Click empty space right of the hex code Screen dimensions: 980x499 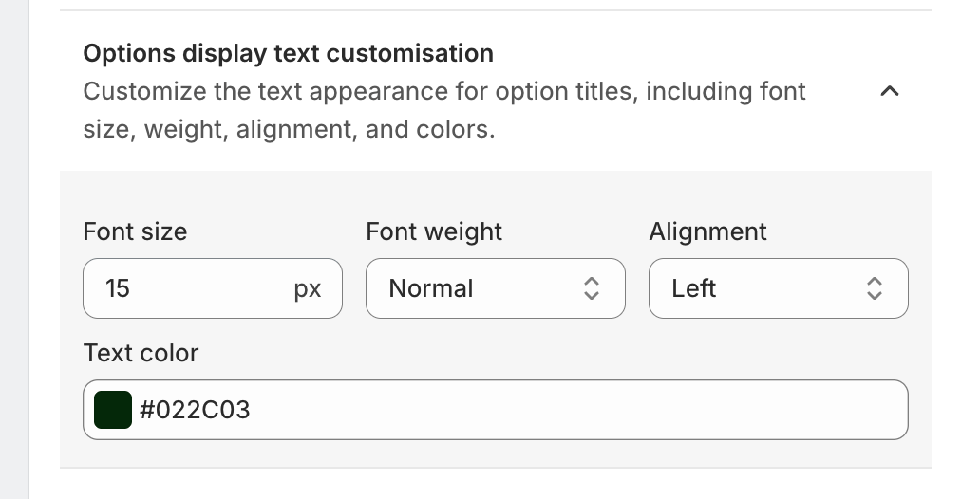pos(570,410)
